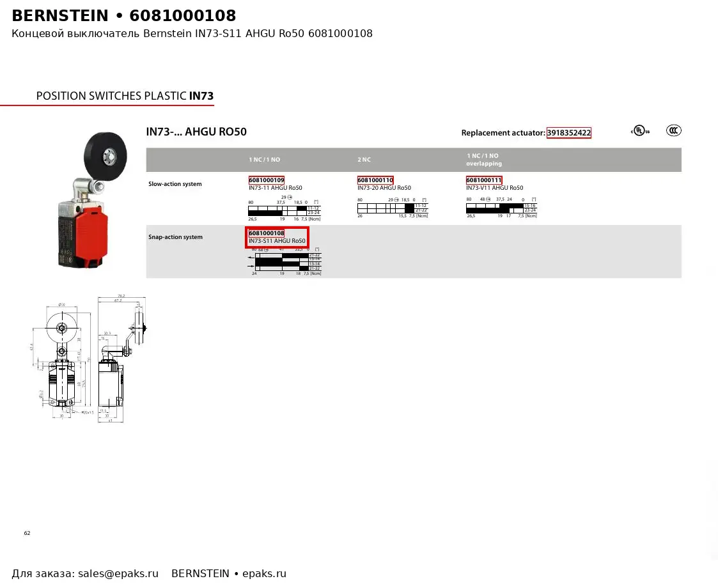Click the sales@epaks.ru order email text
This screenshot has height=588, width=718.
[x=118, y=574]
